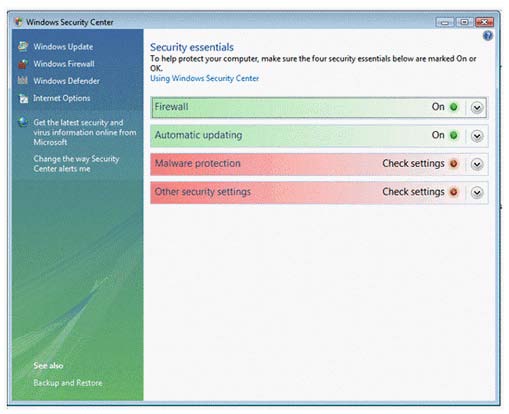The height and width of the screenshot is (414, 509).
Task: Click the green Firewall status indicator
Action: (x=454, y=107)
